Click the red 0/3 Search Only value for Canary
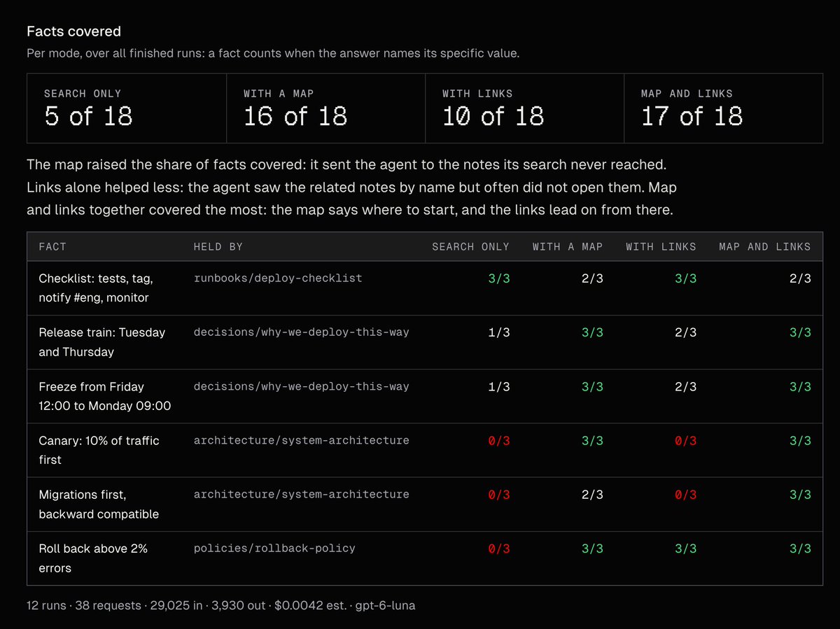This screenshot has height=629, width=840. 499,441
